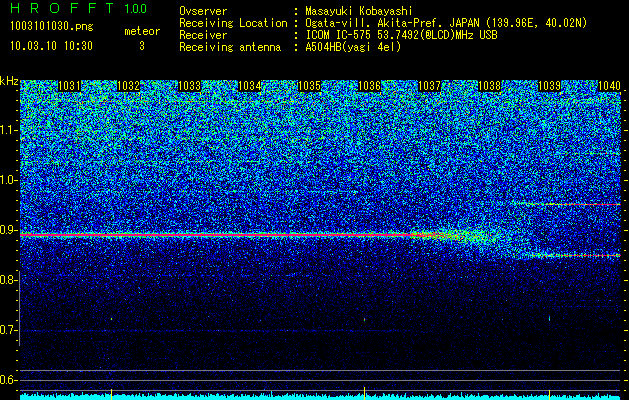Select antenna text A504HB(yagi 4el)
This screenshot has height=400, width=629.
(x=353, y=47)
